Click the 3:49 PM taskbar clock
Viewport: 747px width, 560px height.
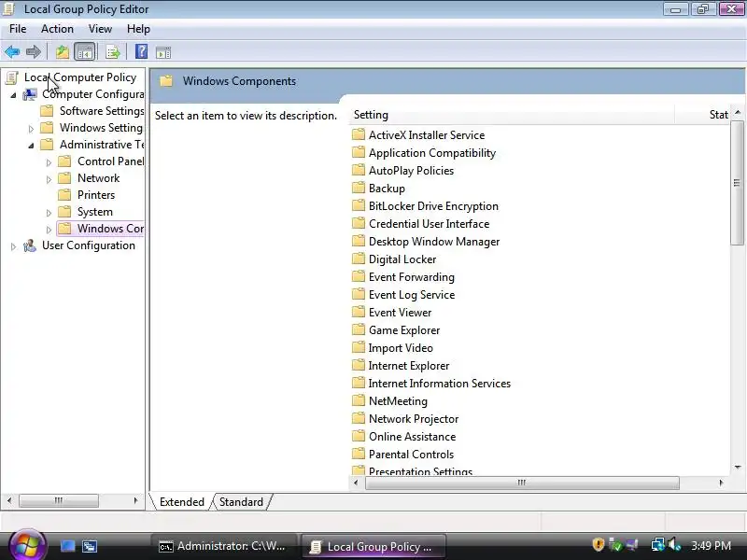(x=712, y=545)
